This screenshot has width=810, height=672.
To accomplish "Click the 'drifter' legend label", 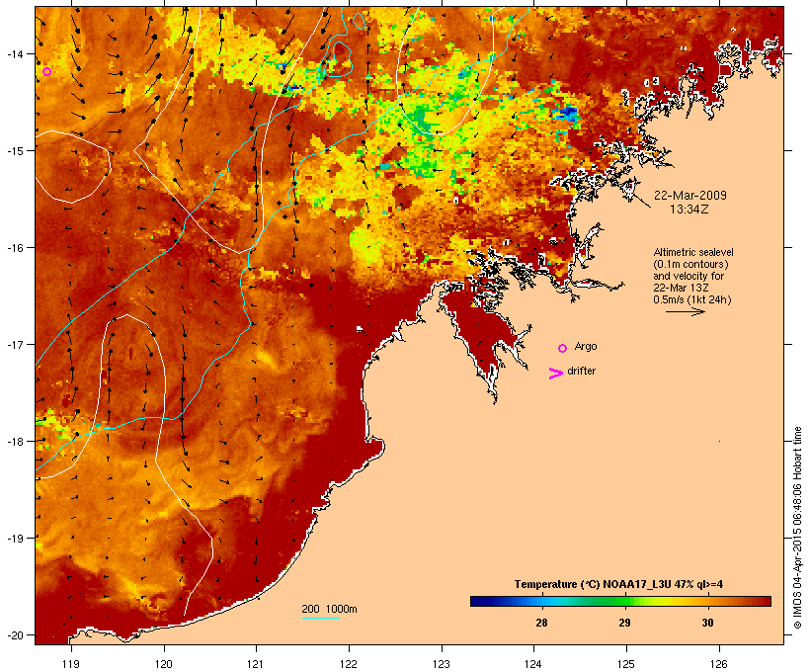I will click(x=581, y=371).
